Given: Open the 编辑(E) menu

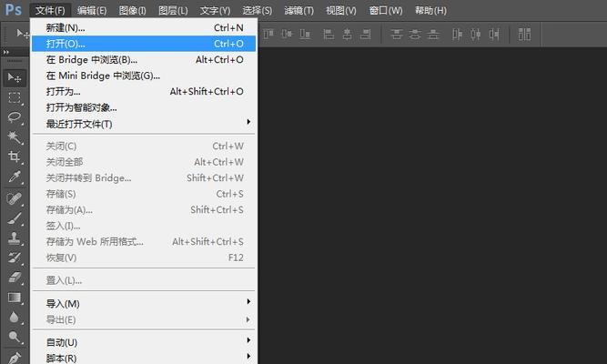Looking at the screenshot, I should click(92, 10).
